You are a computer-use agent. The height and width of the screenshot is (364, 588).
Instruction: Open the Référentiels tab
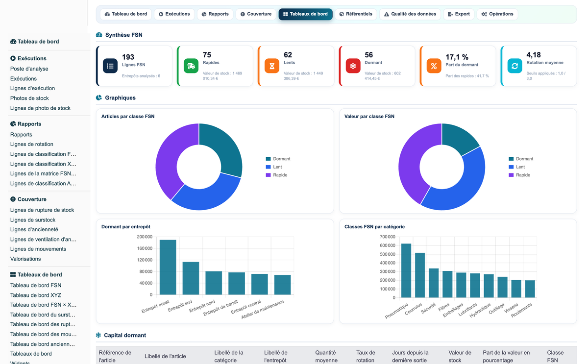point(356,14)
